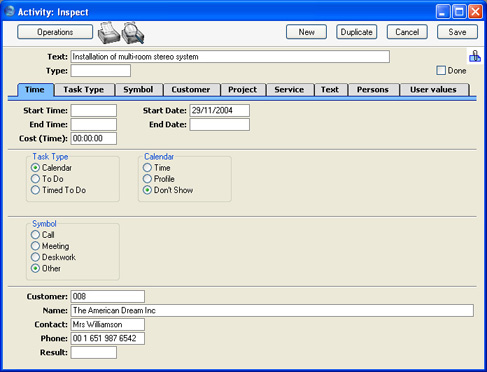Viewport: 487px width, 372px height.
Task: Click the End Date field
Action: point(220,124)
